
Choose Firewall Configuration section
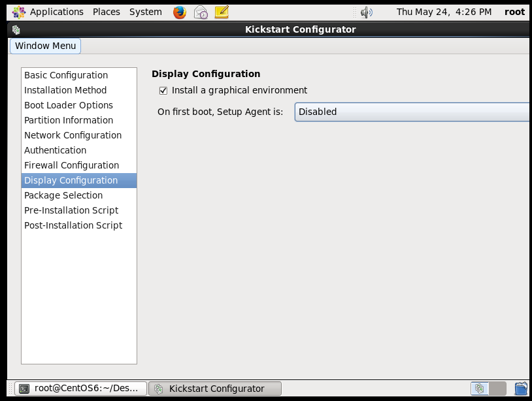79,165
